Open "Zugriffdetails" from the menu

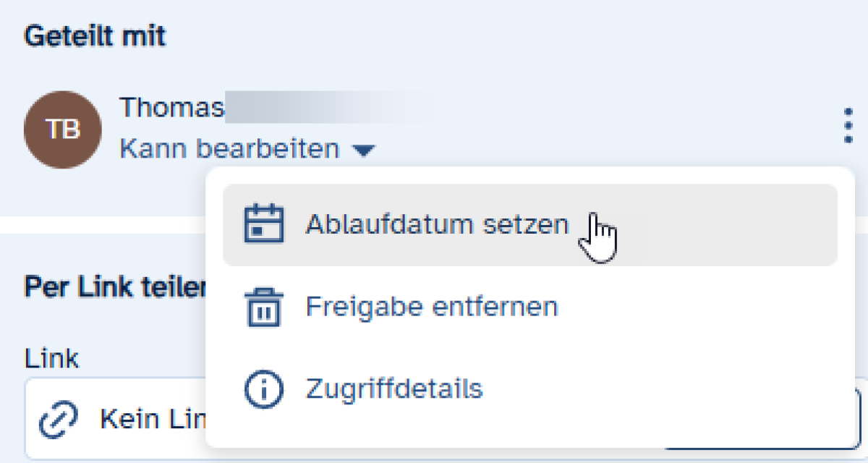tap(393, 390)
